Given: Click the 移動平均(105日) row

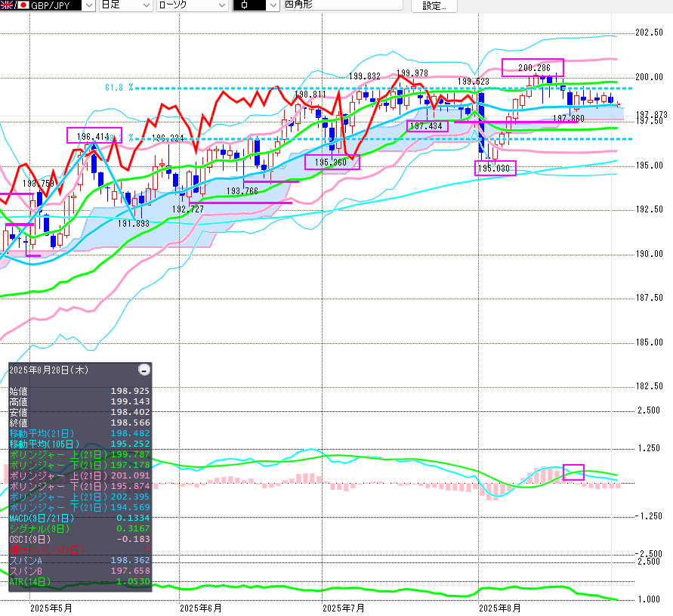Looking at the screenshot, I should point(80,444).
